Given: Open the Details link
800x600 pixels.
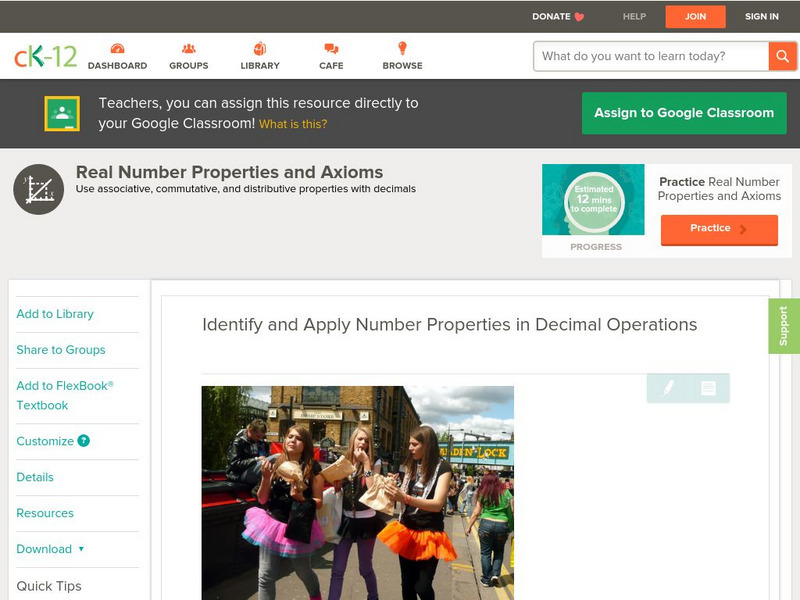Looking at the screenshot, I should coord(35,477).
